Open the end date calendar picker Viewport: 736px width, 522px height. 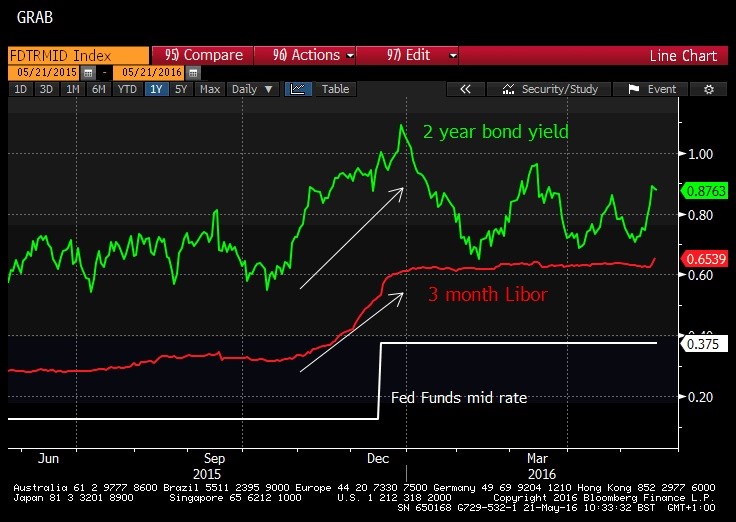[x=193, y=73]
